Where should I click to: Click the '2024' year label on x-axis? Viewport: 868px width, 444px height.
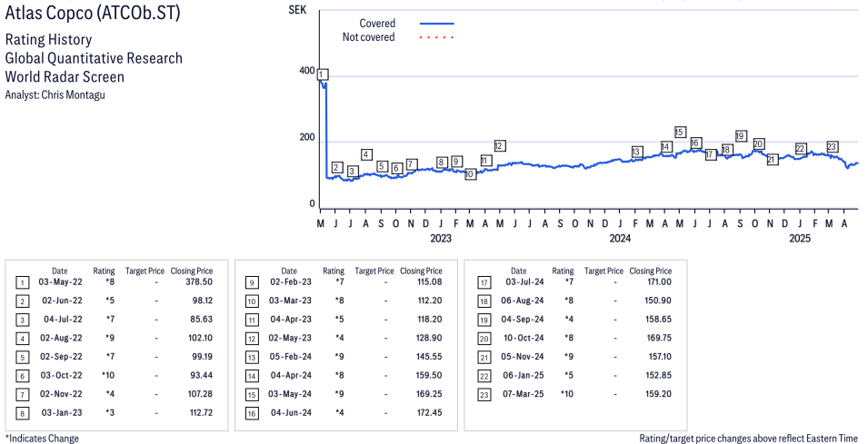pyautogui.click(x=620, y=238)
